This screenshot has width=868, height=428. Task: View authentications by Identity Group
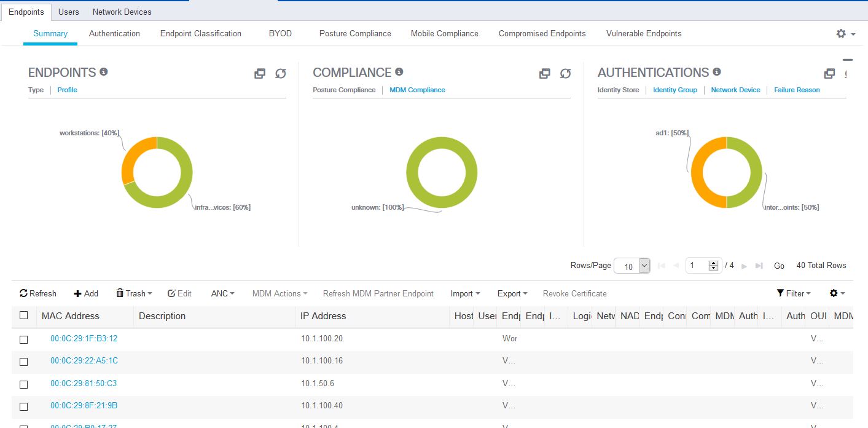[x=675, y=90]
